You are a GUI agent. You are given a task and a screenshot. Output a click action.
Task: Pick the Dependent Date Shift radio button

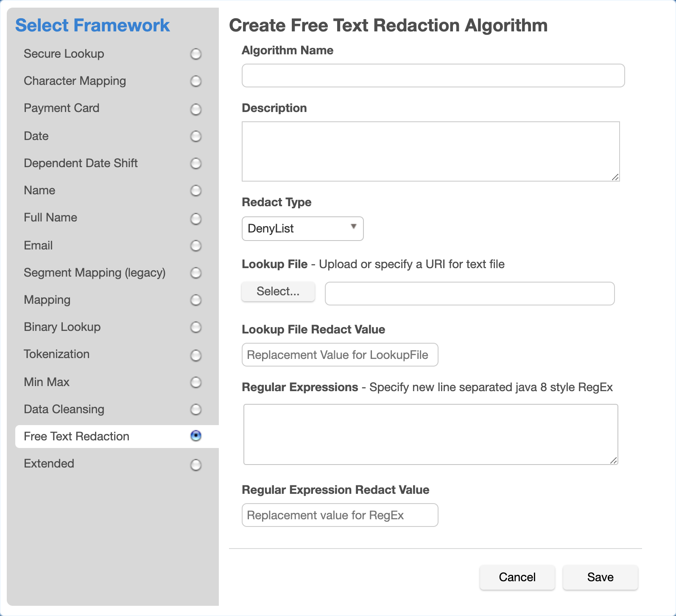click(196, 163)
